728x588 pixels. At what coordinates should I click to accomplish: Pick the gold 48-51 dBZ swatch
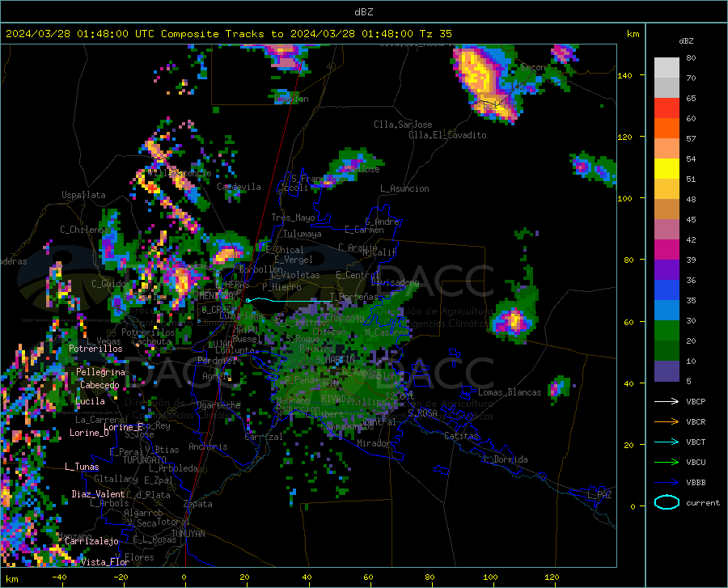(x=667, y=189)
